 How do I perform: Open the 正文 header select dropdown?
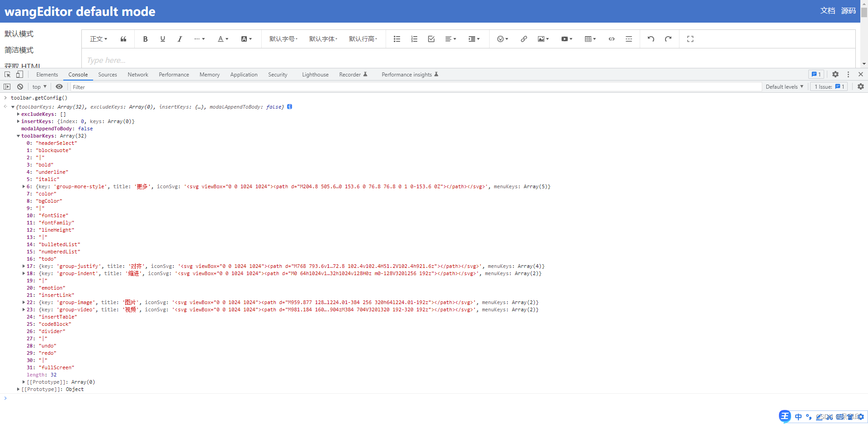(x=99, y=39)
